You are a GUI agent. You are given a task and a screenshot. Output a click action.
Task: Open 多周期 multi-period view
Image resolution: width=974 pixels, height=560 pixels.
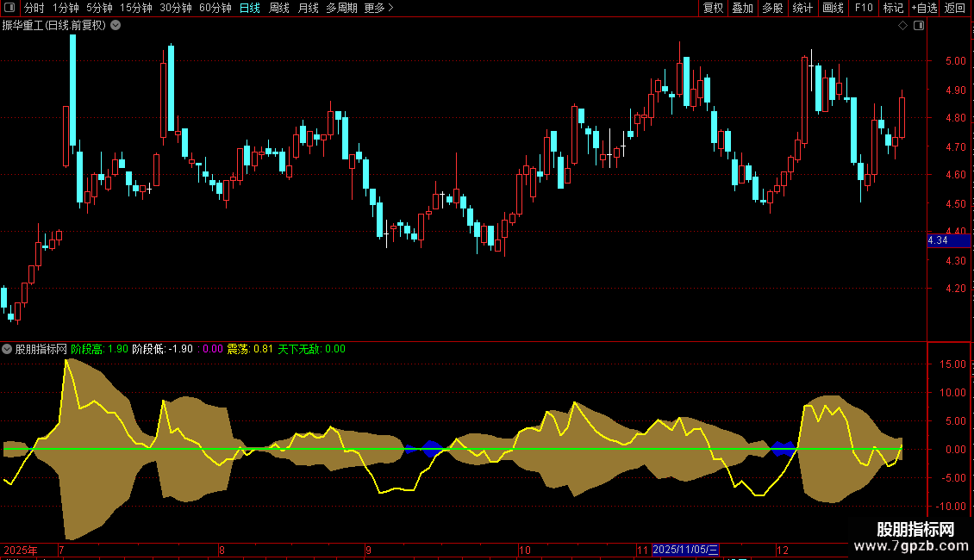pos(341,8)
